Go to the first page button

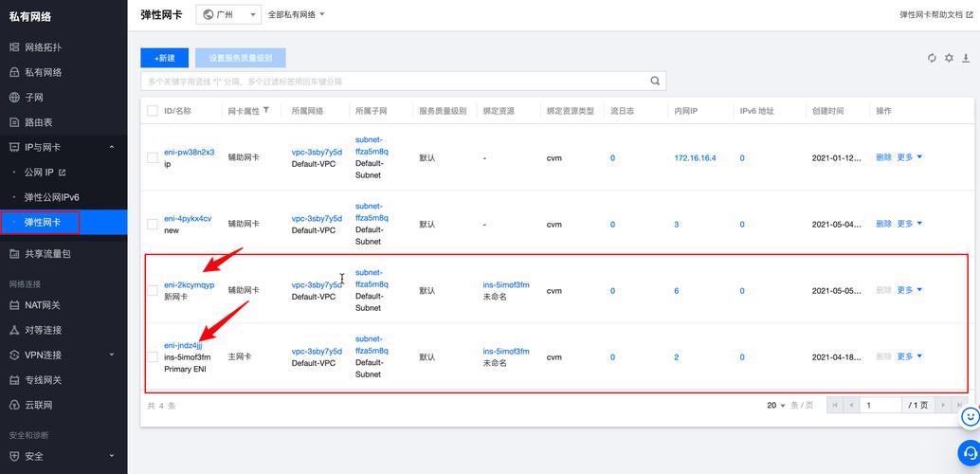834,405
